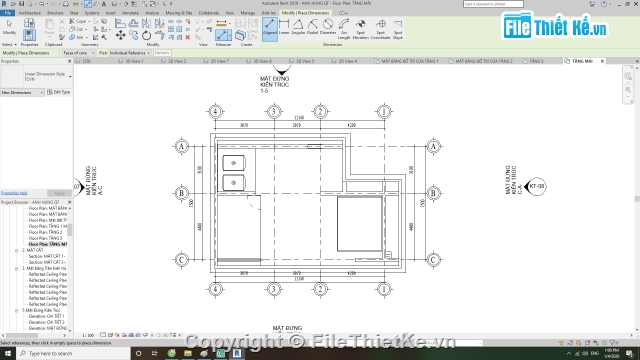Activate the Radial dimension tool
The width and height of the screenshot is (640, 360).
pyautogui.click(x=312, y=27)
